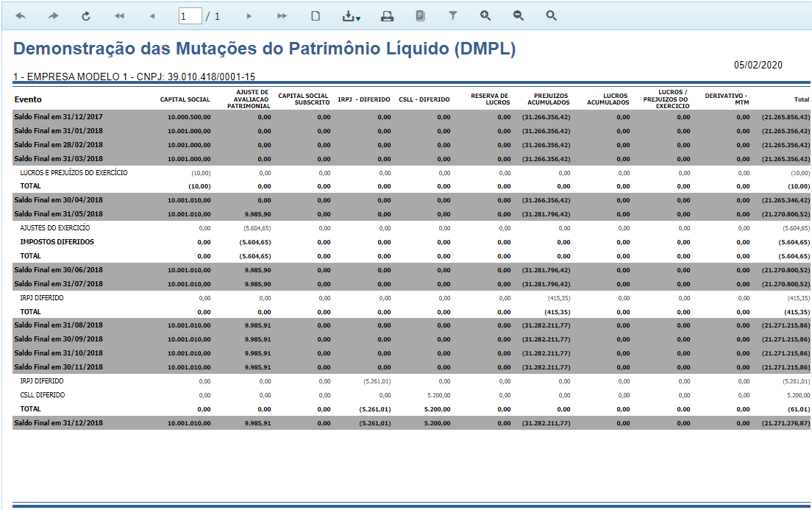Navigate to the first page
The image size is (812, 510).
pos(118,15)
